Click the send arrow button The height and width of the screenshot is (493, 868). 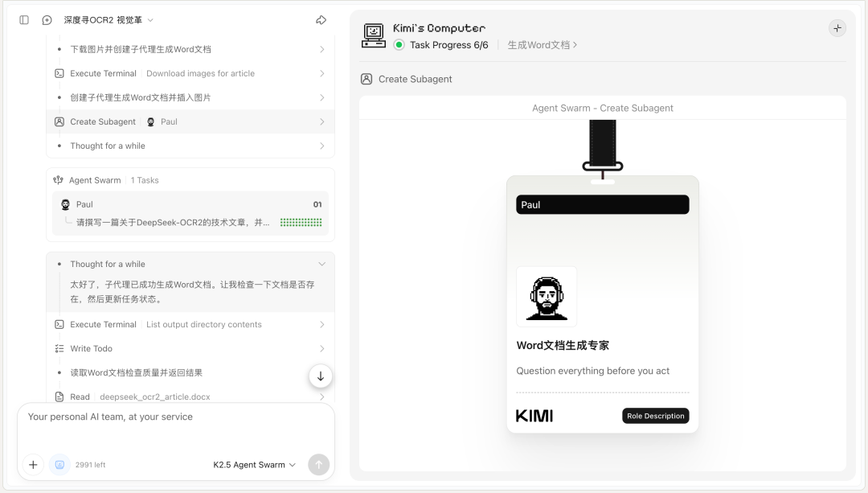point(318,465)
